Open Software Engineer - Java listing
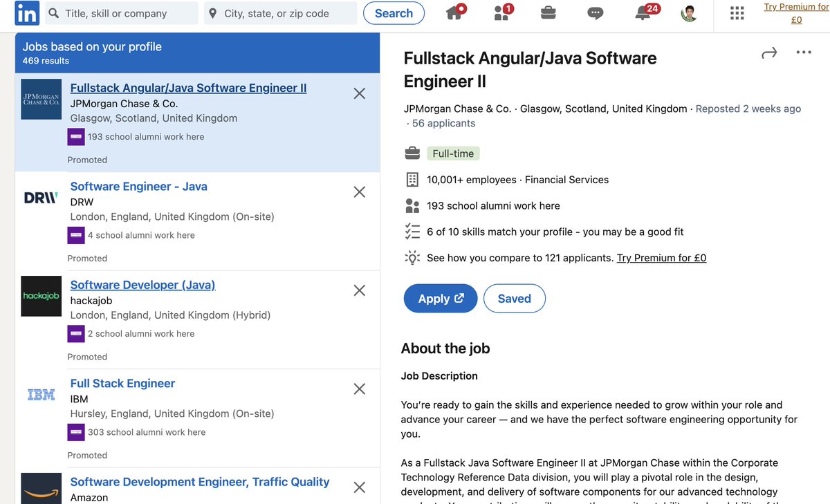This screenshot has width=830, height=504. tap(138, 187)
